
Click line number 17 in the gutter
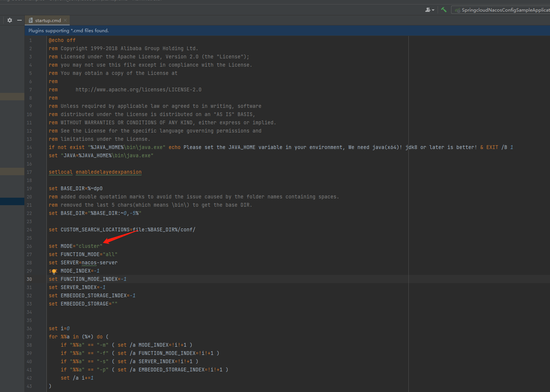click(x=29, y=172)
